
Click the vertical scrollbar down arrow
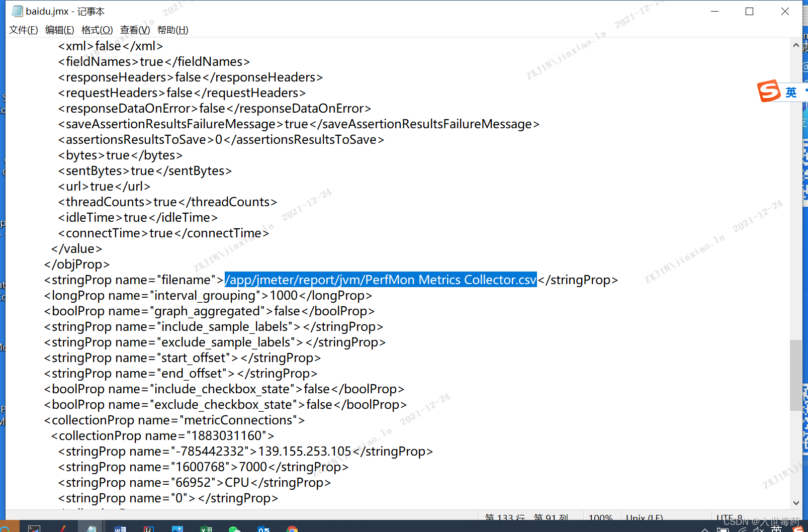pos(796,502)
